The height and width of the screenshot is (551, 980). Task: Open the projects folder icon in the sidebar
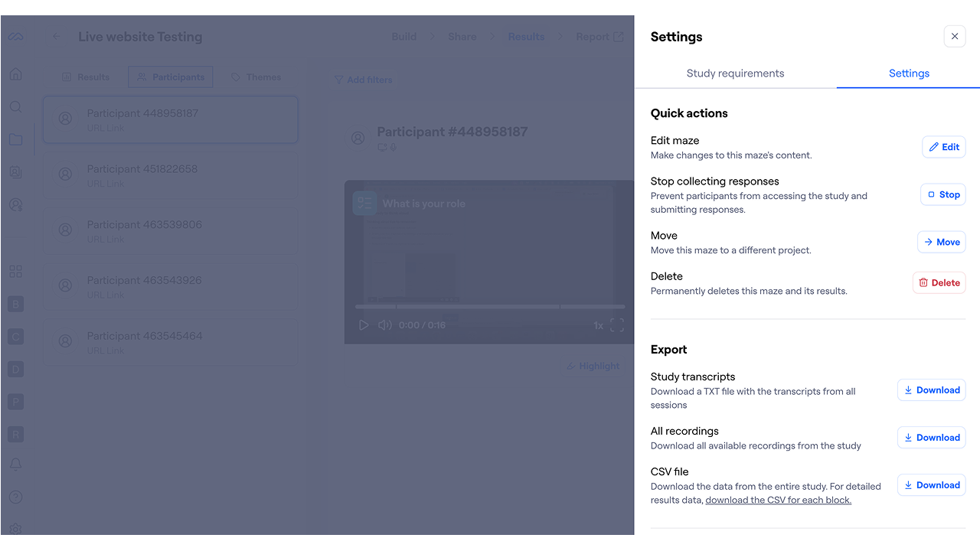(x=16, y=139)
